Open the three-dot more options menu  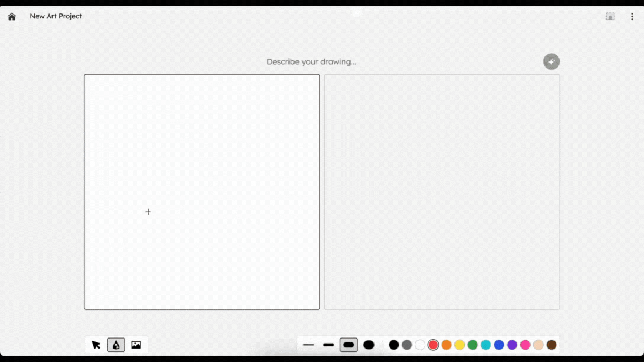click(x=632, y=17)
